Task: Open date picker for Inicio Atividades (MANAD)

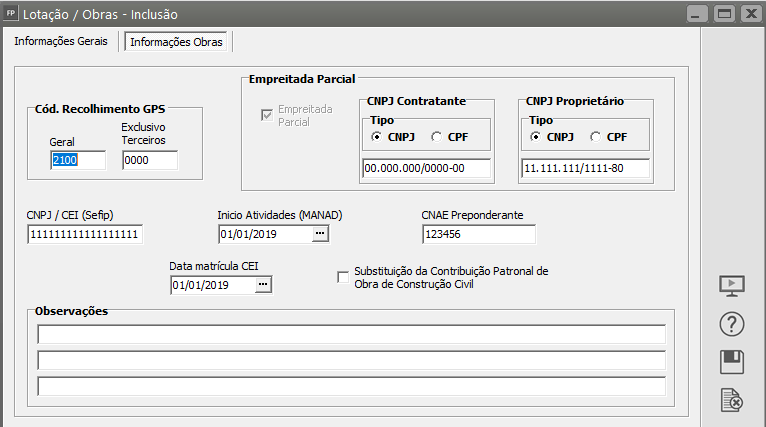Action: (x=319, y=234)
